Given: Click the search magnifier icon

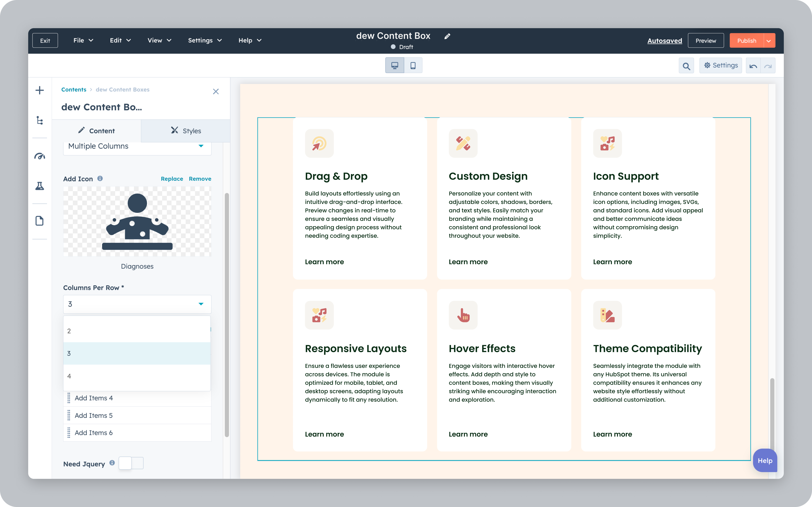Looking at the screenshot, I should [686, 65].
